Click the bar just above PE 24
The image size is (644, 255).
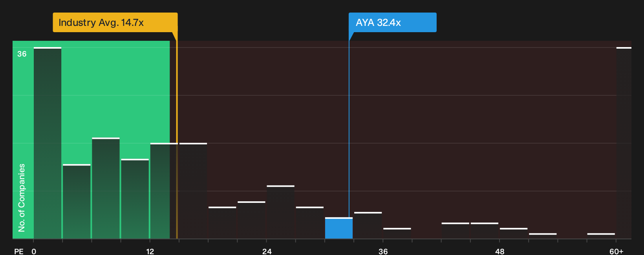(280, 212)
